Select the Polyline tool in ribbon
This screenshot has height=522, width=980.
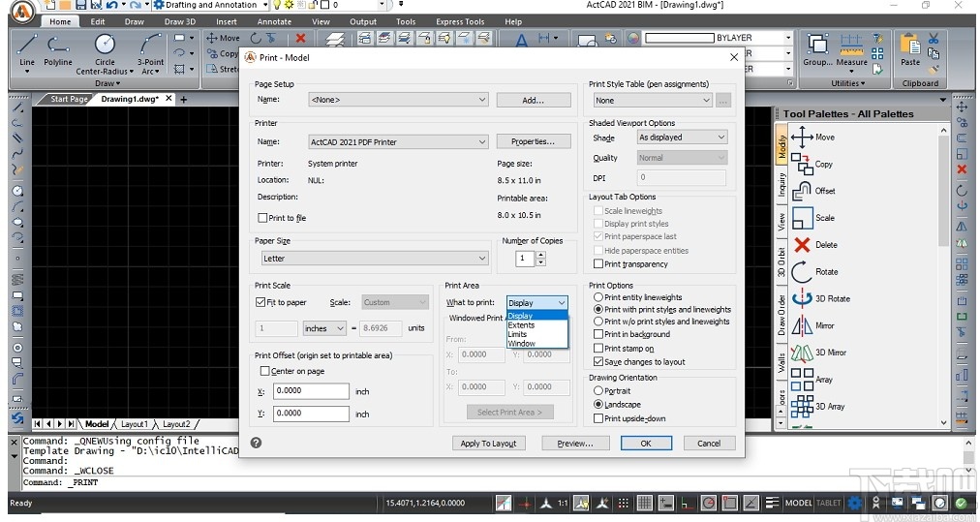click(57, 50)
